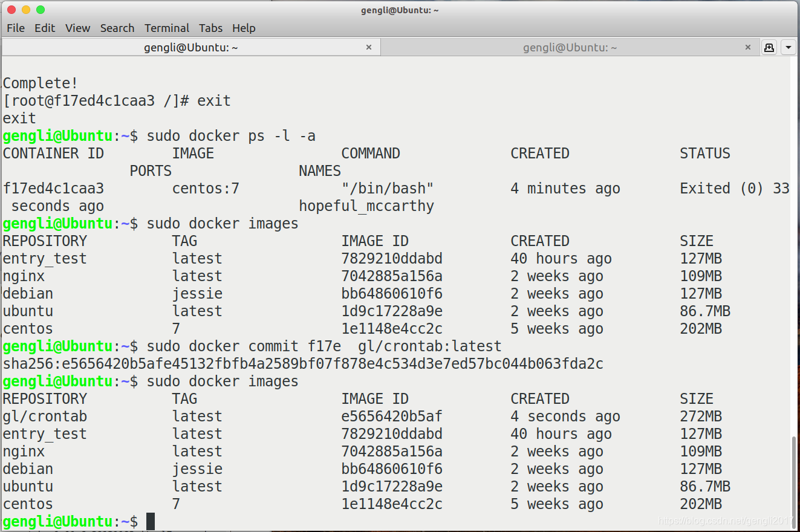Viewport: 800px width, 532px height.
Task: Click image ID e5656420b5af
Action: tap(392, 417)
